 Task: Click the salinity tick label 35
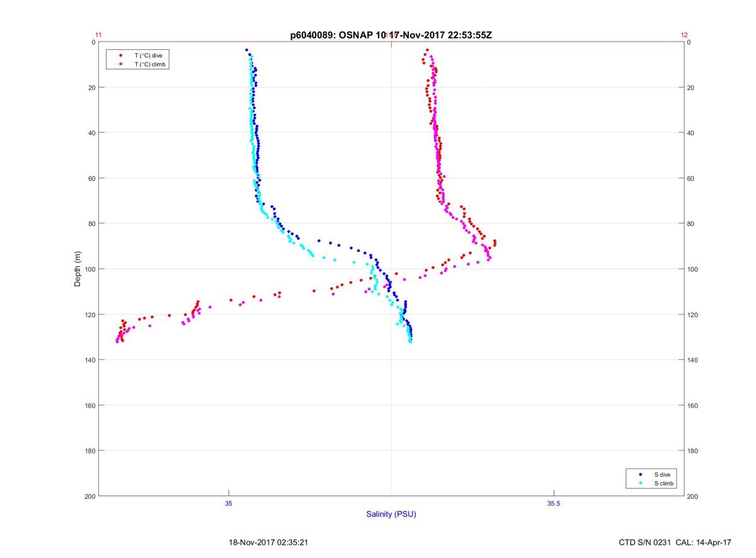click(229, 503)
